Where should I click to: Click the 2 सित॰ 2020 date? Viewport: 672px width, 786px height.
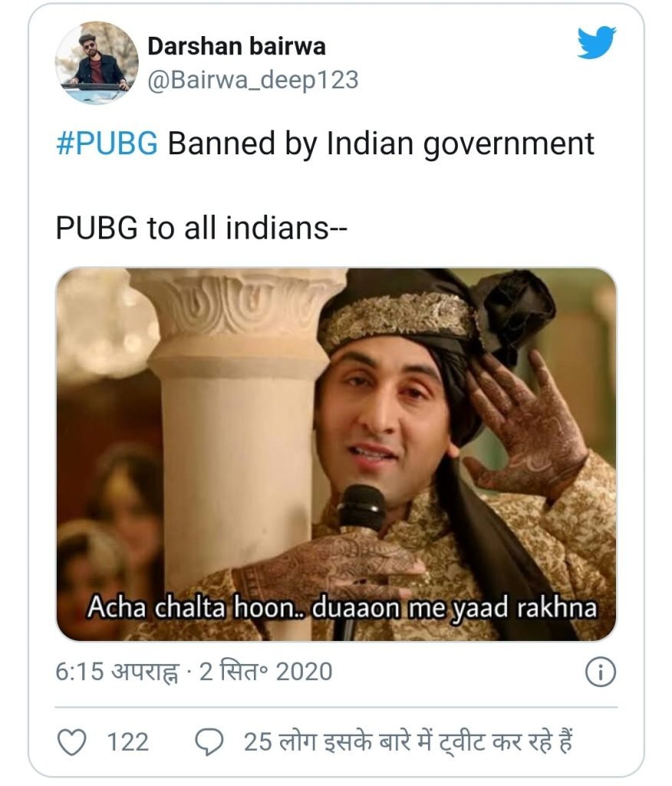point(266,672)
